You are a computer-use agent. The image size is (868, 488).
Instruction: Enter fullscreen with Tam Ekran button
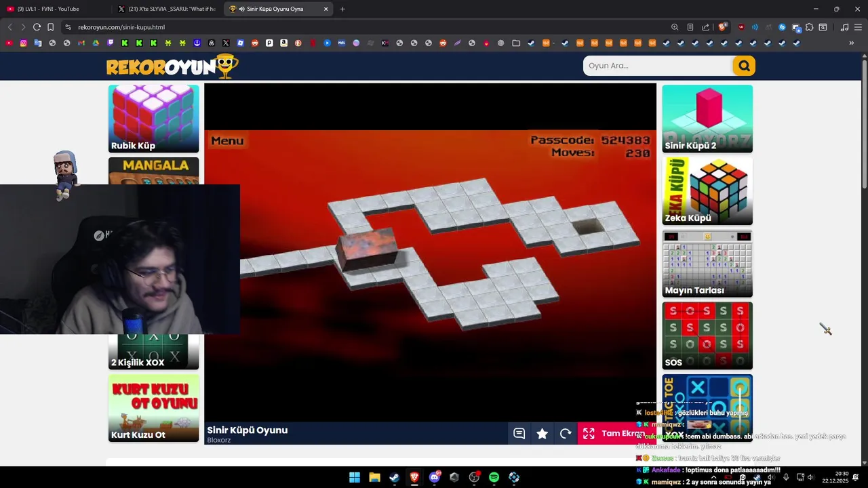616,434
